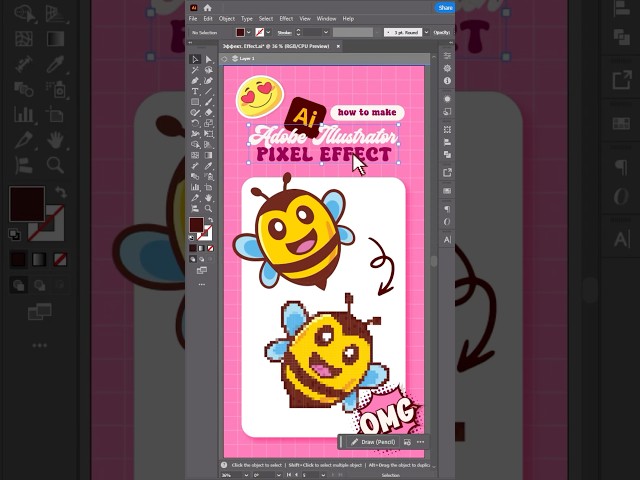Click the Draw (Pencil) button
The width and height of the screenshot is (640, 480).
click(x=373, y=442)
